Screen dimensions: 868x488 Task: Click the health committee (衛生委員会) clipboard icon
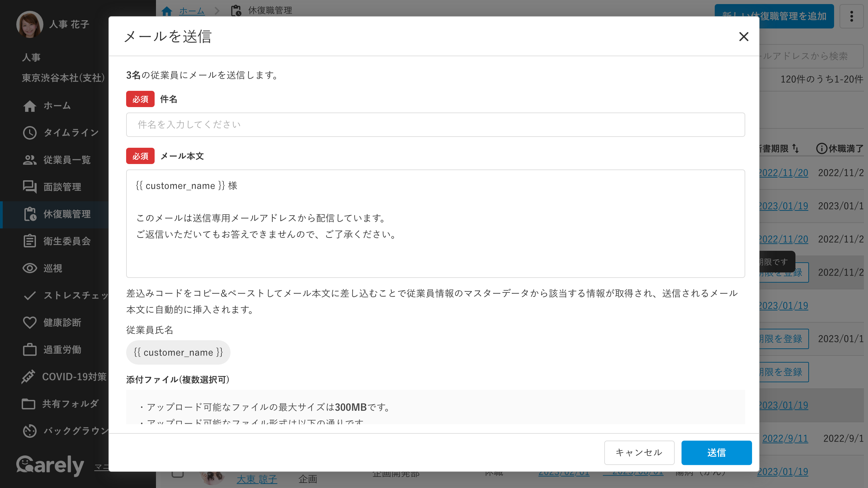tap(29, 241)
